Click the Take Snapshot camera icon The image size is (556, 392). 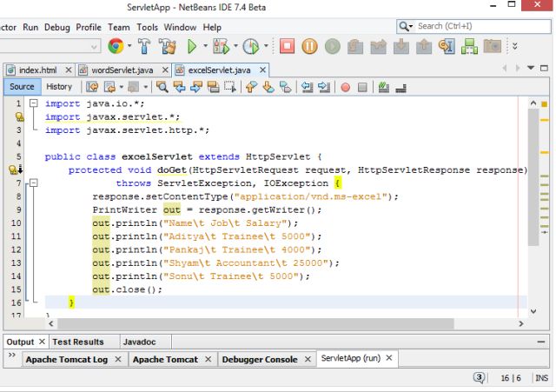click(x=493, y=46)
